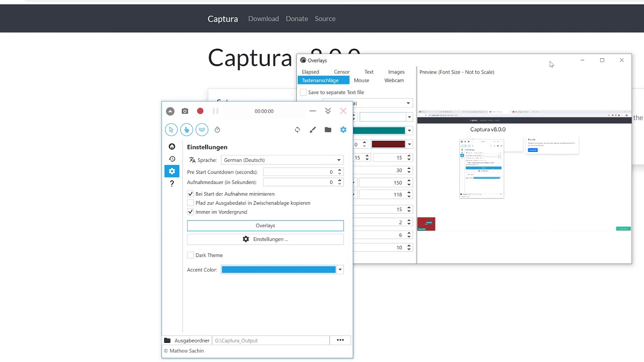Click the double-chevron collapse icon in Captura

pyautogui.click(x=328, y=111)
